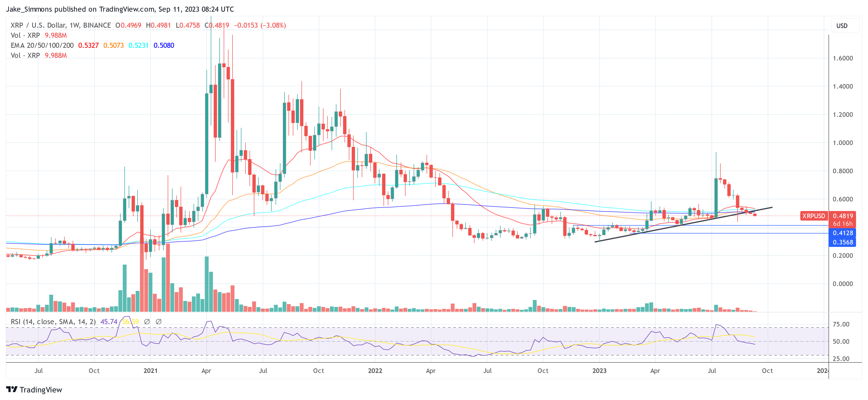Click the XRPUSD price label tag

coord(813,216)
